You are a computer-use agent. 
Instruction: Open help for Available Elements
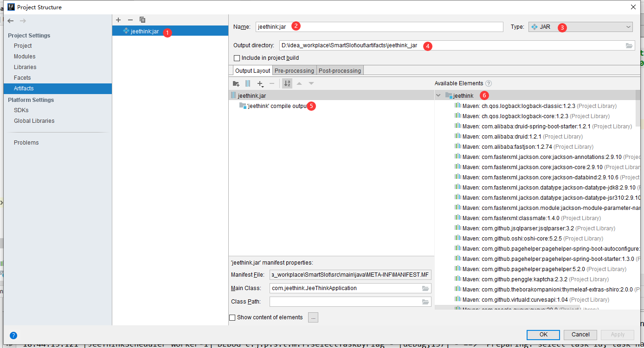pyautogui.click(x=489, y=83)
